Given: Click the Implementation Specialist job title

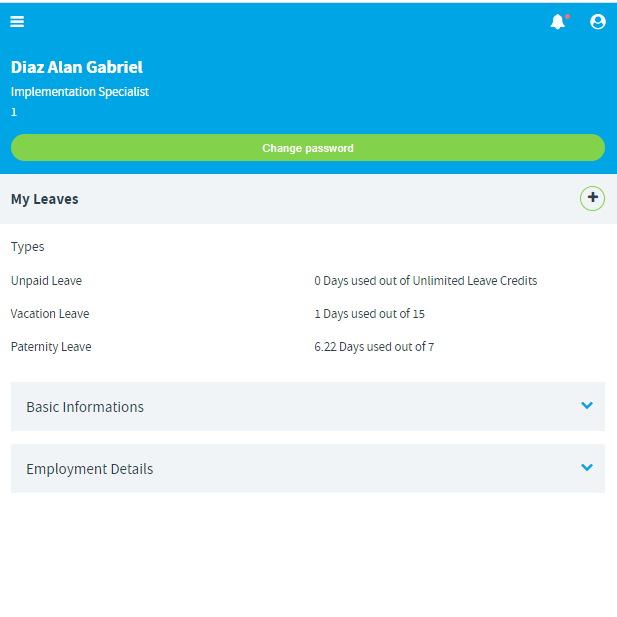Looking at the screenshot, I should pos(80,92).
